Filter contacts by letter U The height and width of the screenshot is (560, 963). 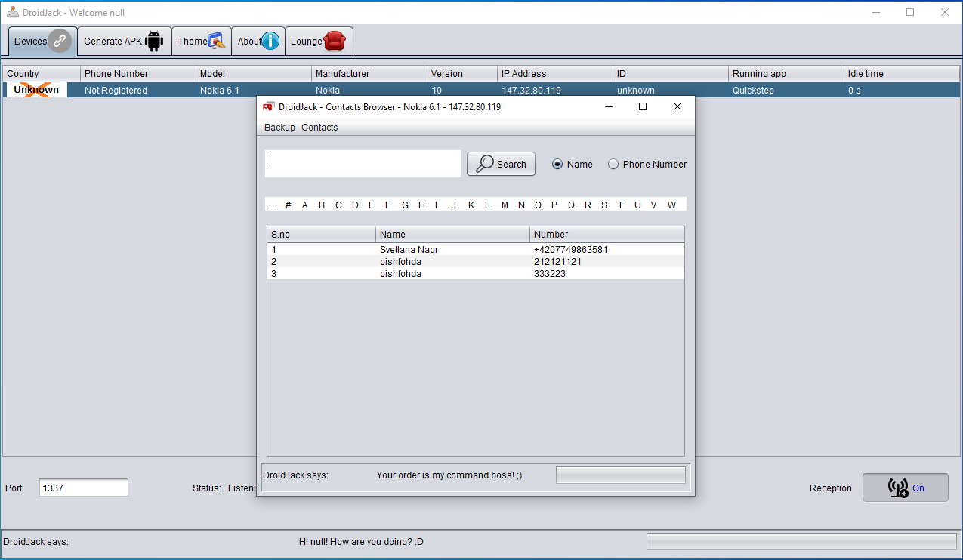(x=637, y=205)
